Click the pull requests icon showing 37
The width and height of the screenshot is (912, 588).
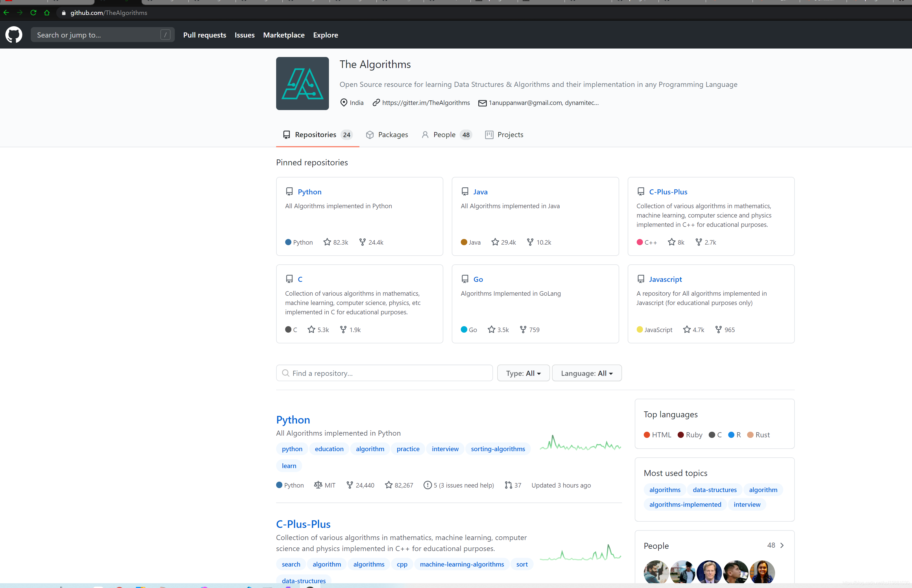click(509, 485)
